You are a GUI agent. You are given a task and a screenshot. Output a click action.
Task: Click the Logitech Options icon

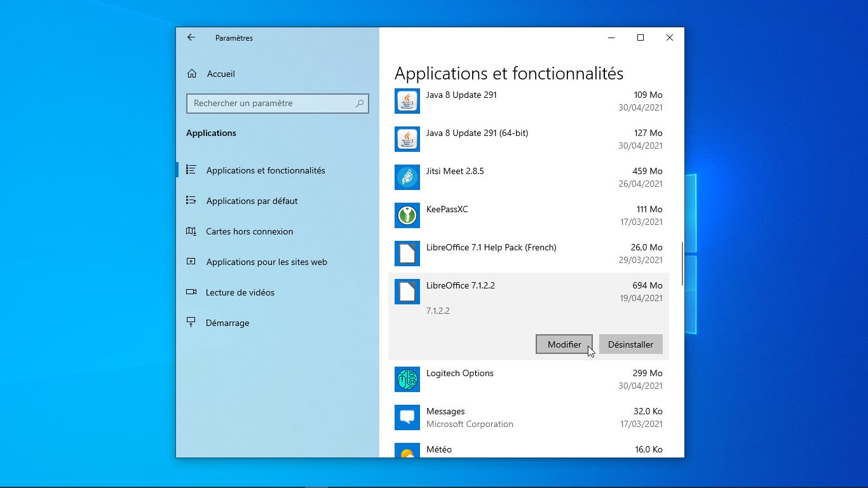click(407, 379)
